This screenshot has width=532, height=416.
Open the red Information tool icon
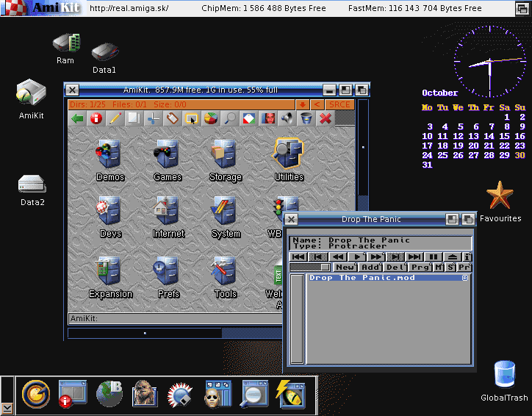point(96,118)
